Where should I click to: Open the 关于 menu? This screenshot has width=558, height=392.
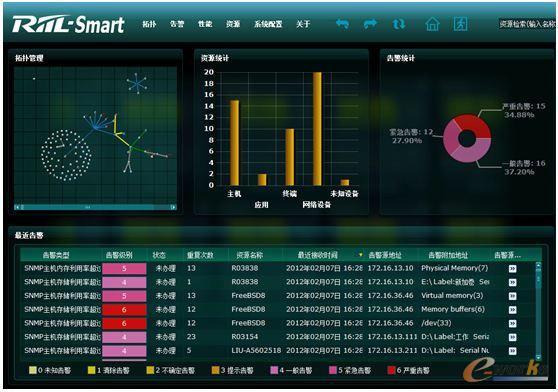tap(303, 24)
